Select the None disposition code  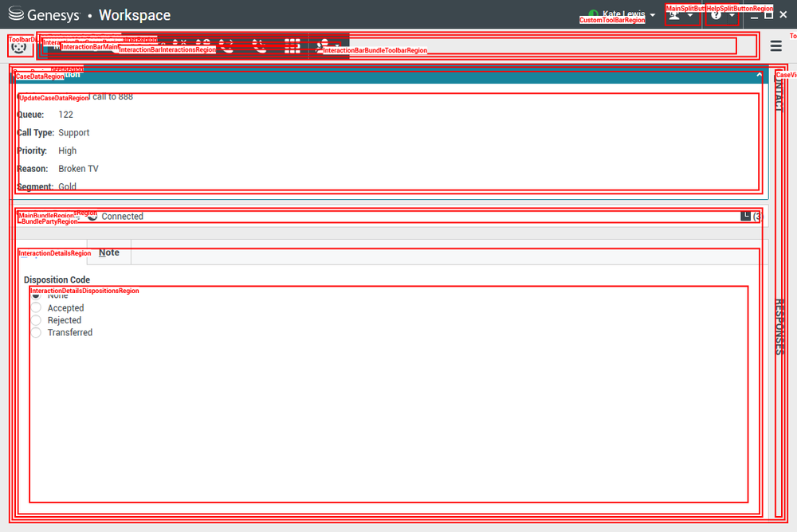36,295
